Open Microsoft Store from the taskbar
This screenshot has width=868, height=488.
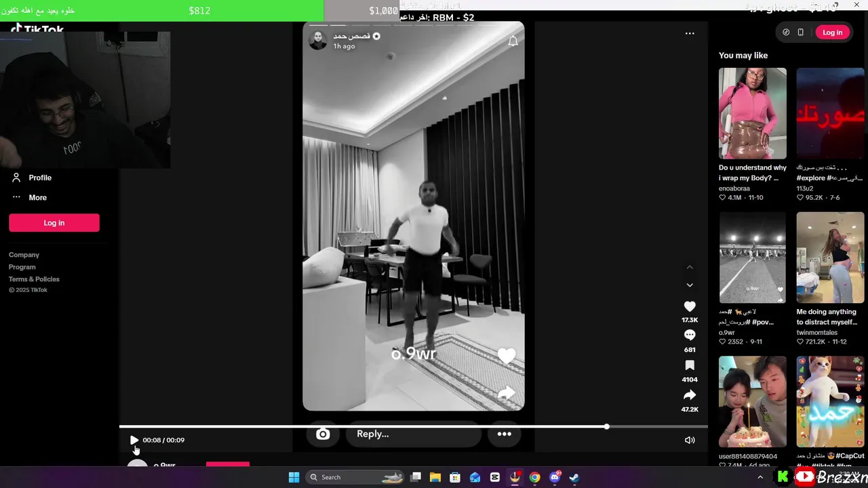tap(455, 477)
